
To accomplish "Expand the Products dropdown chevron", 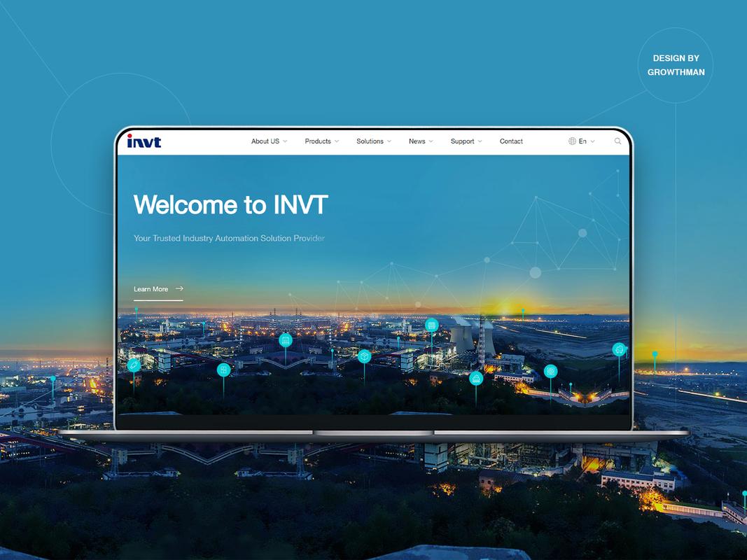I will pos(336,141).
